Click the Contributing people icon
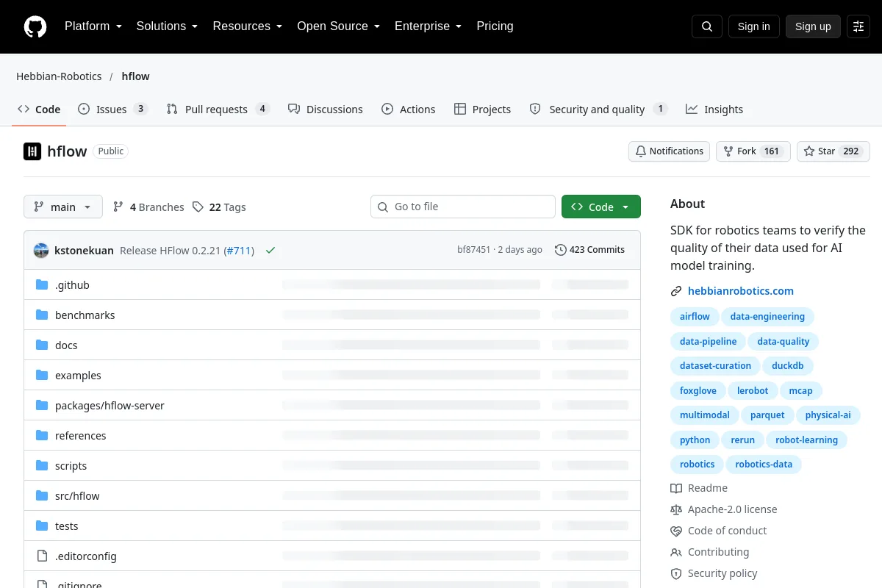The height and width of the screenshot is (588, 882). [676, 552]
